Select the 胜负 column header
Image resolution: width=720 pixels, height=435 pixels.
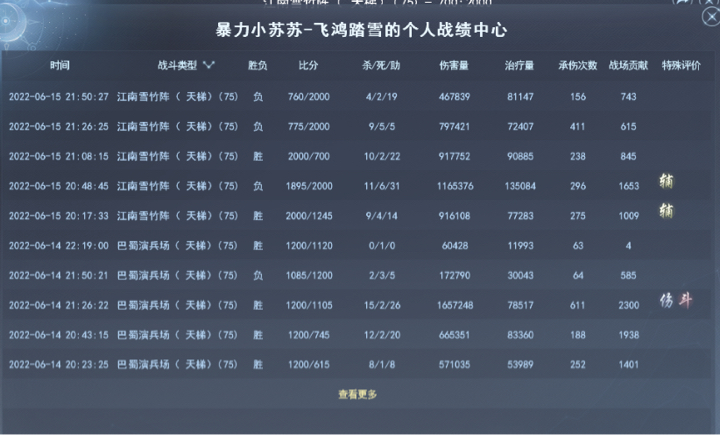point(258,66)
